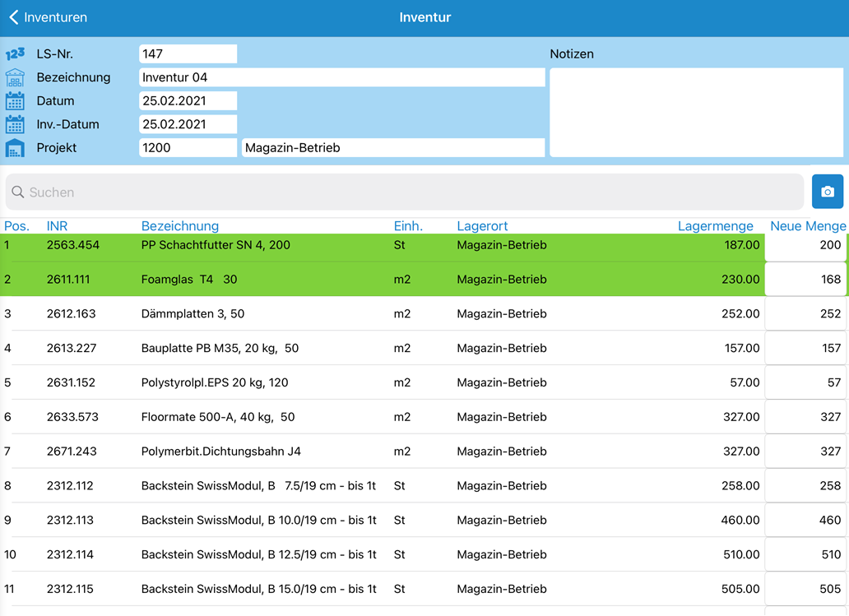This screenshot has width=849, height=616.
Task: Click Lagermenge value 460.00
Action: coord(740,521)
